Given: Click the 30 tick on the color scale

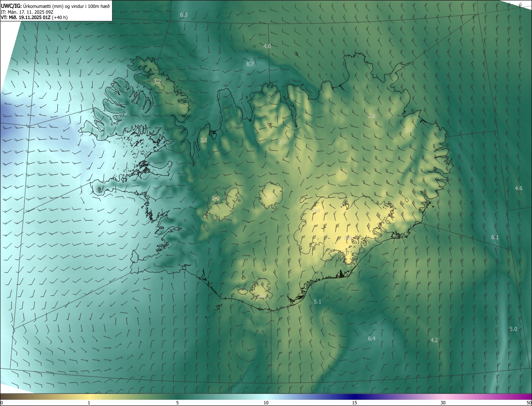Looking at the screenshot, I should coord(443,403).
